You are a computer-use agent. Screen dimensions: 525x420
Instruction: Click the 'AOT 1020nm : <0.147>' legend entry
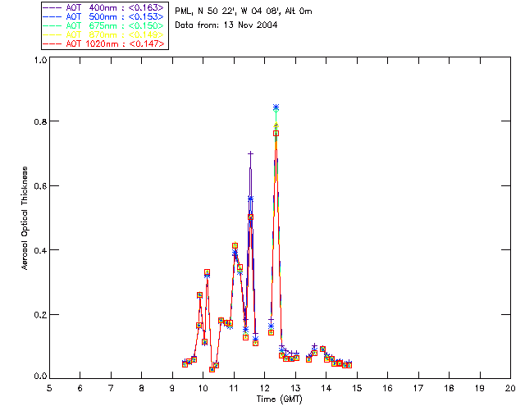(104, 43)
